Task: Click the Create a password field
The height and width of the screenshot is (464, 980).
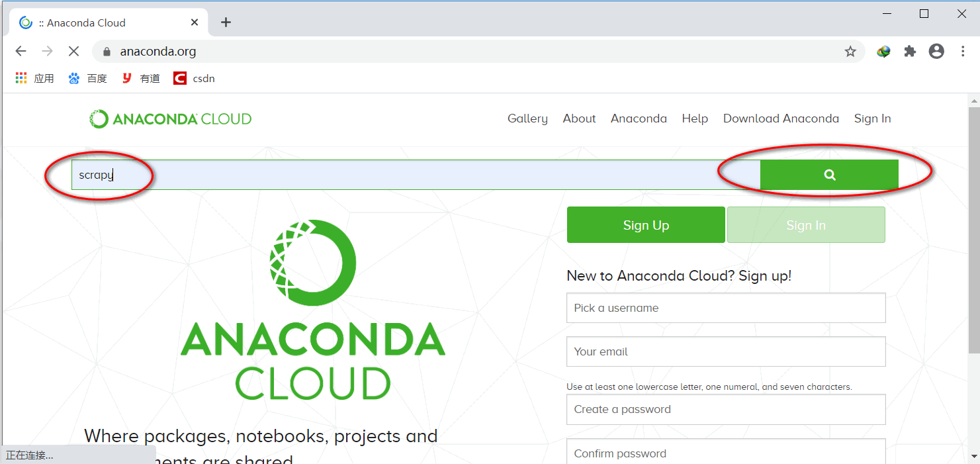Action: tap(726, 409)
